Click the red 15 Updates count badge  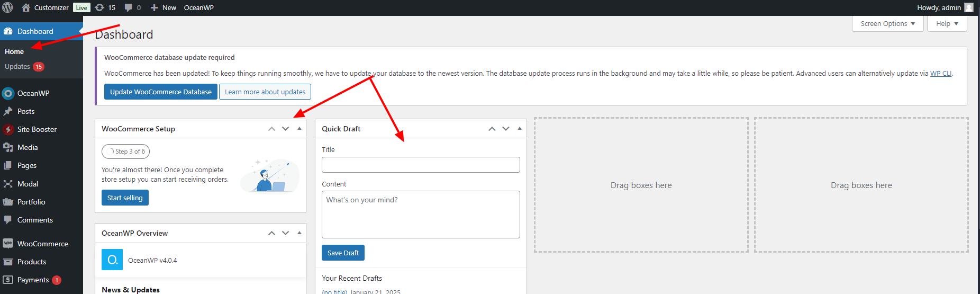pos(39,67)
